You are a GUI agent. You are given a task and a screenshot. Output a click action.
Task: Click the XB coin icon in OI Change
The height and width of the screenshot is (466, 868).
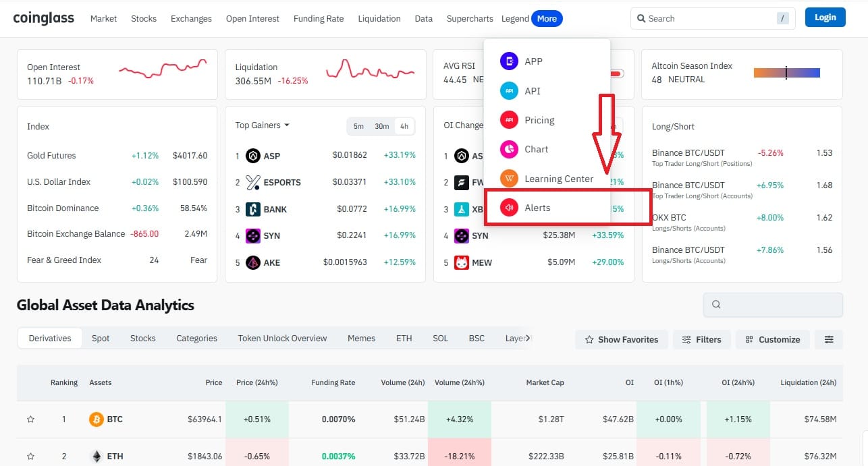462,209
